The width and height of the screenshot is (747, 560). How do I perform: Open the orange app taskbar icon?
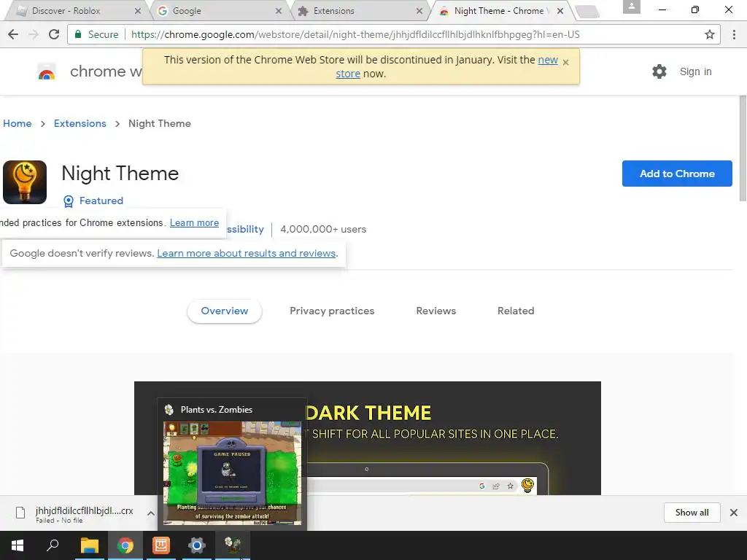click(161, 545)
